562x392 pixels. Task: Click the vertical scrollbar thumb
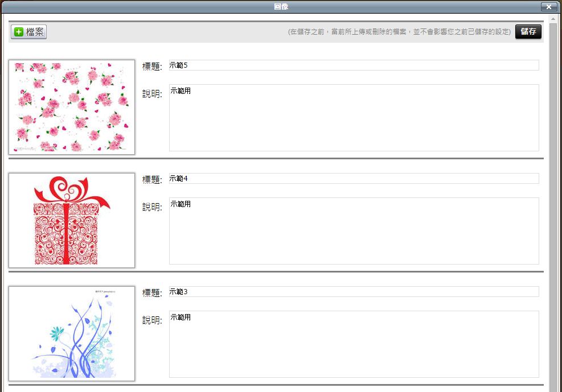[x=553, y=205]
